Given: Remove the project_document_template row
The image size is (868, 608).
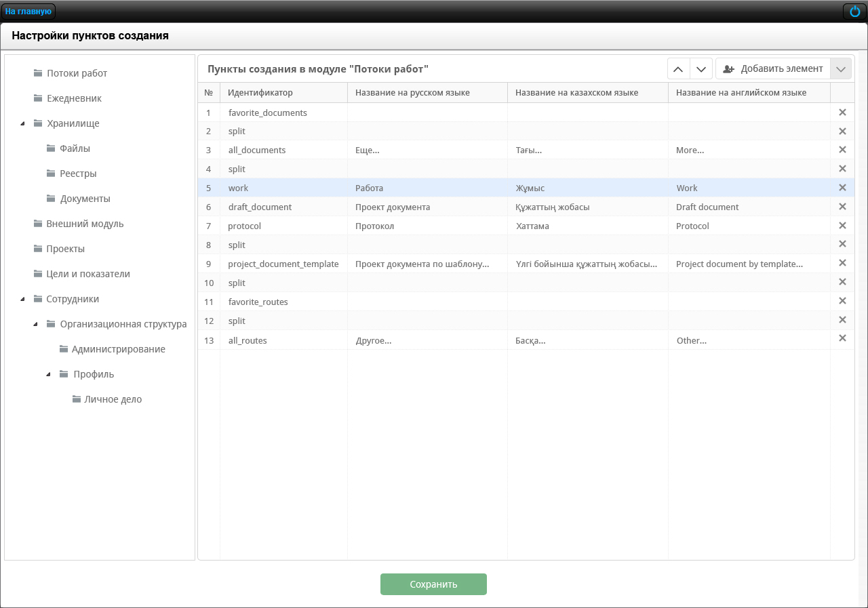Looking at the screenshot, I should (x=842, y=263).
